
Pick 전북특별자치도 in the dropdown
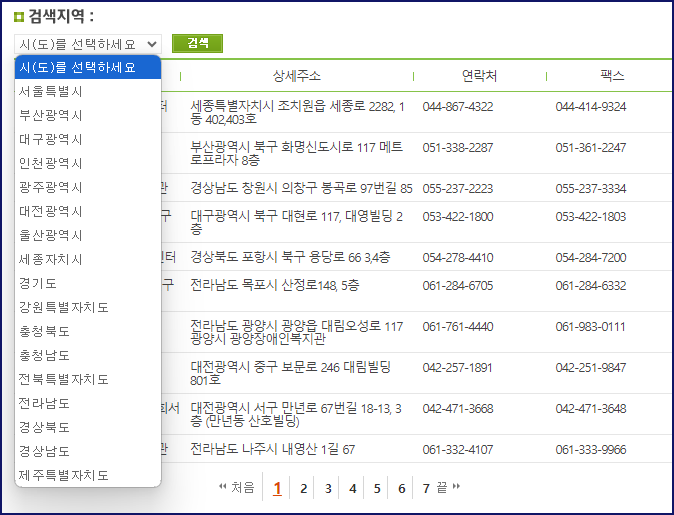click(88, 380)
